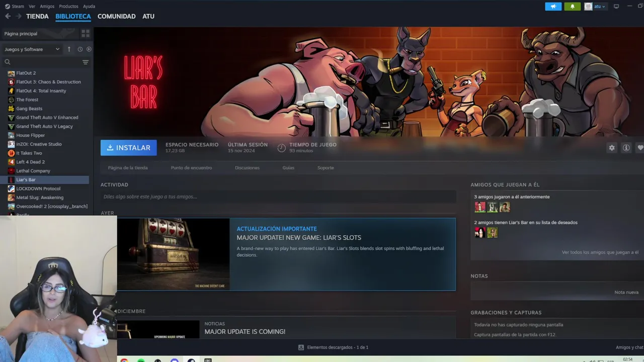This screenshot has width=644, height=362.
Task: Open the Productos menu
Action: pos(68,7)
